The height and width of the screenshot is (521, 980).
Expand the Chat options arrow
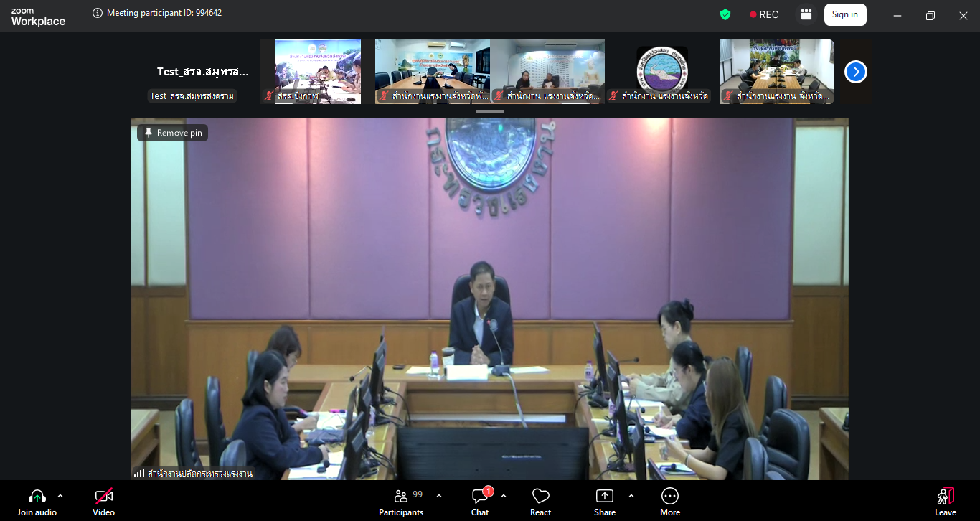click(x=504, y=496)
